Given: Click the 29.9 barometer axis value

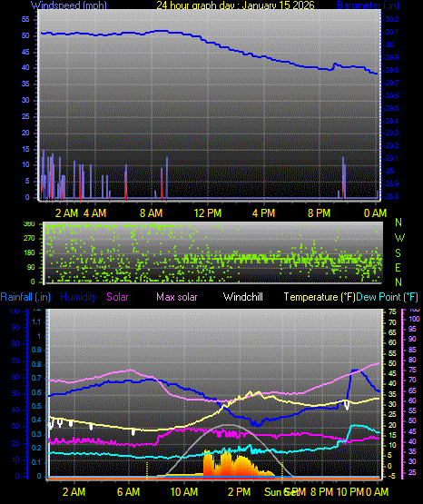Looking at the screenshot, I should [x=392, y=57].
